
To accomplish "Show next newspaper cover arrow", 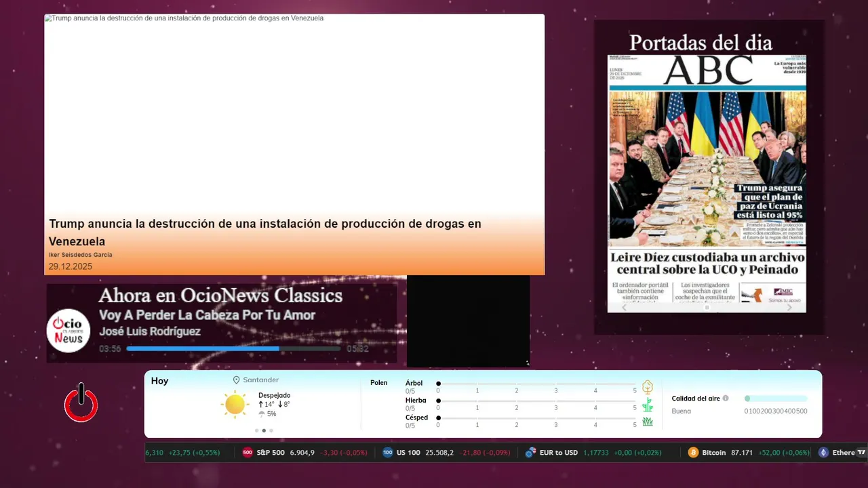I will tap(789, 307).
